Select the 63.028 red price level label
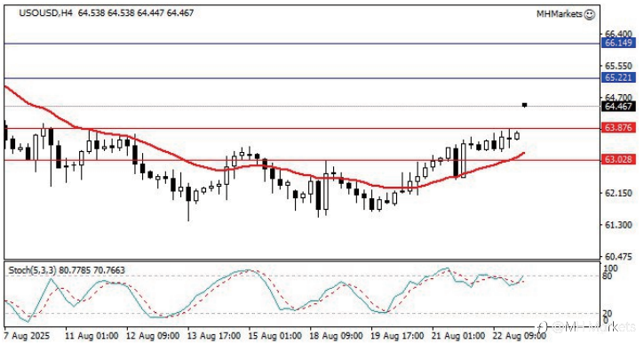This screenshot has height=352, width=644. (618, 159)
